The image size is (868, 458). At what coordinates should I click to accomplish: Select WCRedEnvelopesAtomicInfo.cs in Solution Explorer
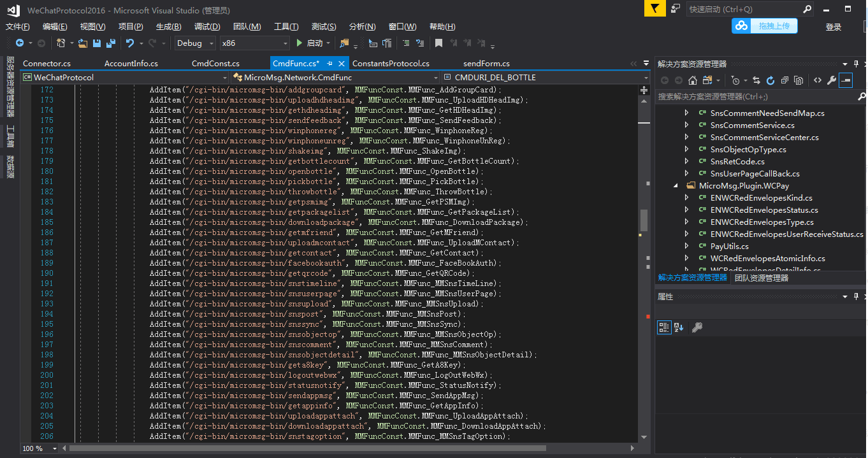point(767,259)
